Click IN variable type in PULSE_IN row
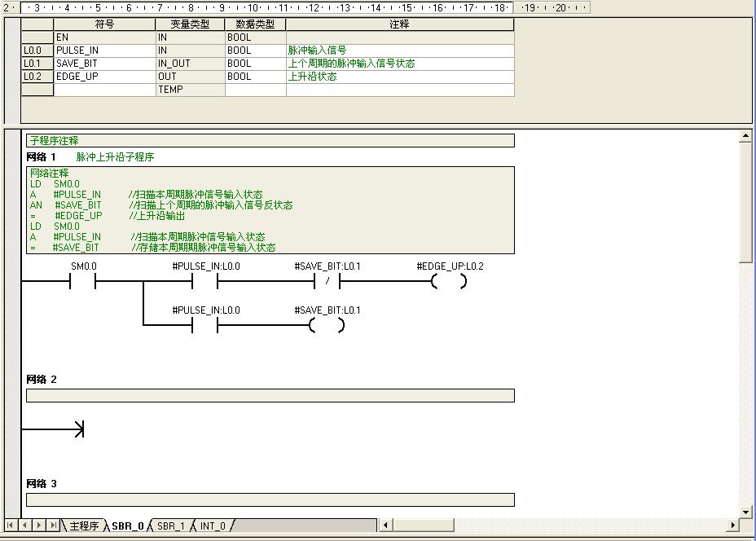 tap(190, 51)
